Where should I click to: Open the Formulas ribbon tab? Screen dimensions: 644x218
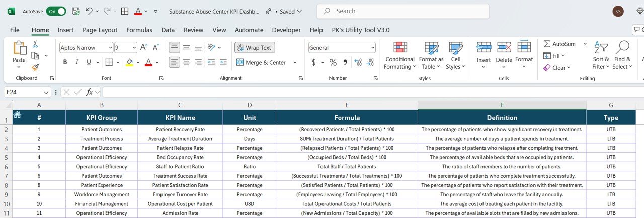coord(139,30)
